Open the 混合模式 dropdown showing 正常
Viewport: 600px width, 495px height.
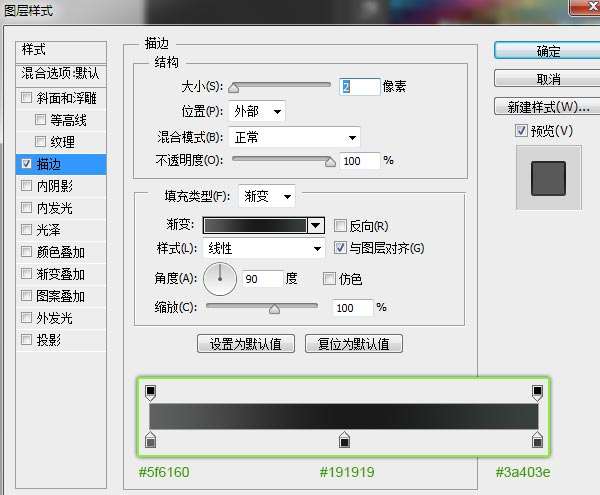(294, 137)
